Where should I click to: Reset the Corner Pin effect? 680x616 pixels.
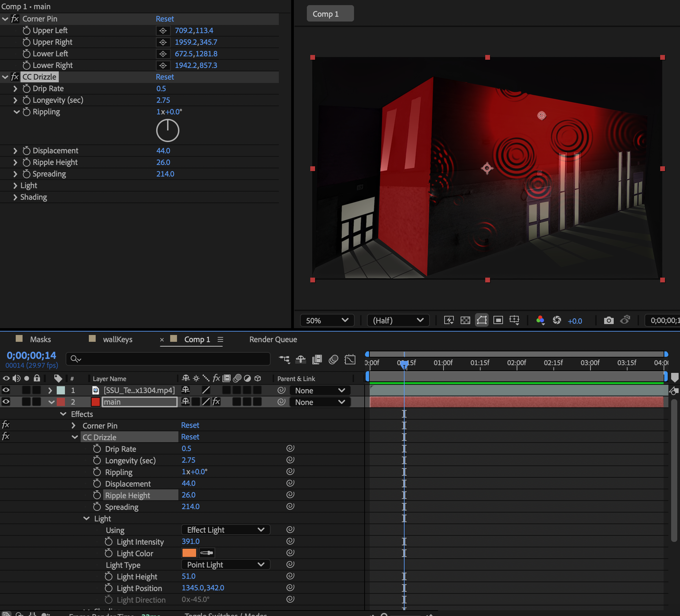(165, 19)
